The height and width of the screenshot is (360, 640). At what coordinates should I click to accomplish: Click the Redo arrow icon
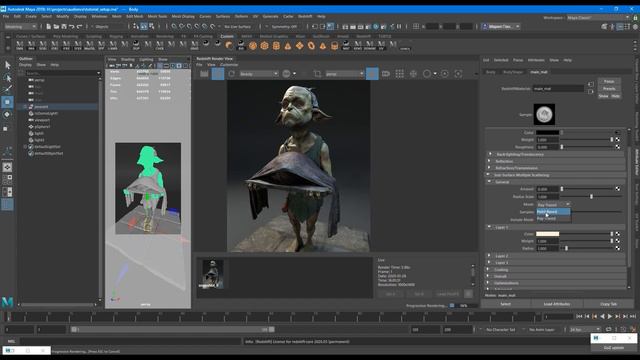pos(80,27)
